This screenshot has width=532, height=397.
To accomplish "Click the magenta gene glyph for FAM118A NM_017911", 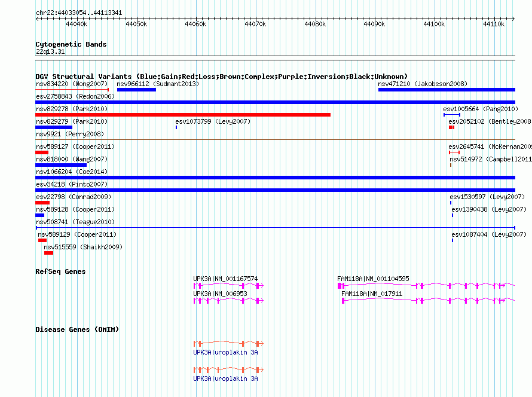I will click(428, 301).
